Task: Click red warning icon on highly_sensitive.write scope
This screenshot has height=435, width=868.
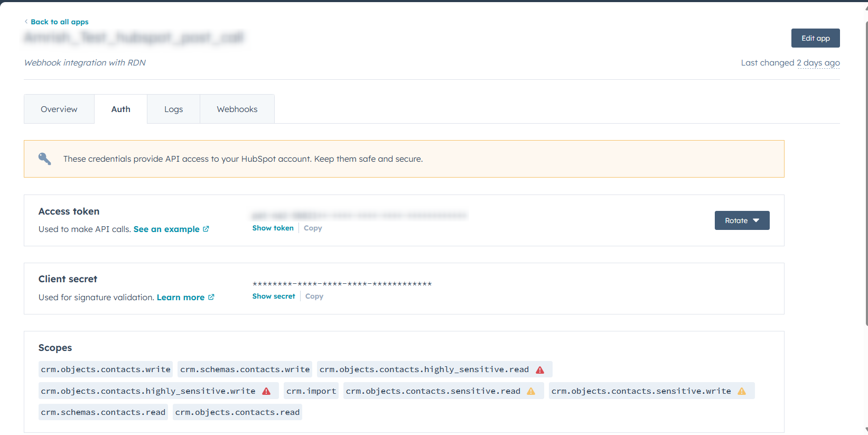Action: (266, 391)
